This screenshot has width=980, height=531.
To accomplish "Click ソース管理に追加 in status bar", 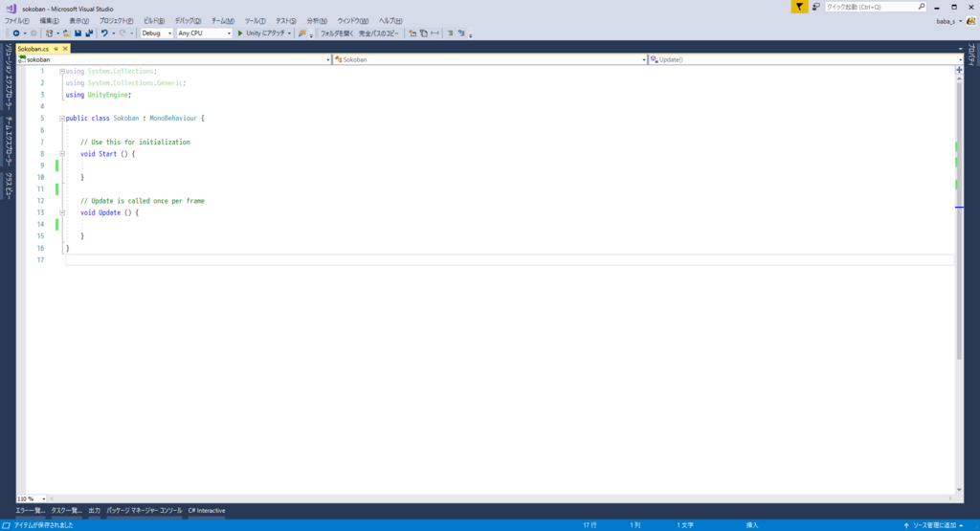I will (933, 525).
